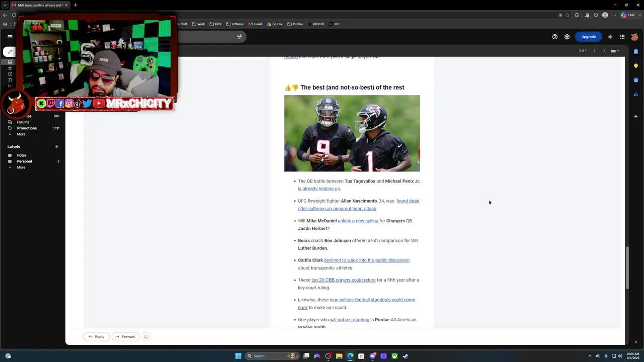Go back in browser

(5, 15)
